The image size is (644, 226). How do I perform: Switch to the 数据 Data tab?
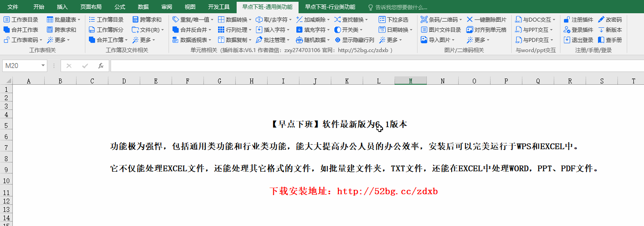pos(143,7)
